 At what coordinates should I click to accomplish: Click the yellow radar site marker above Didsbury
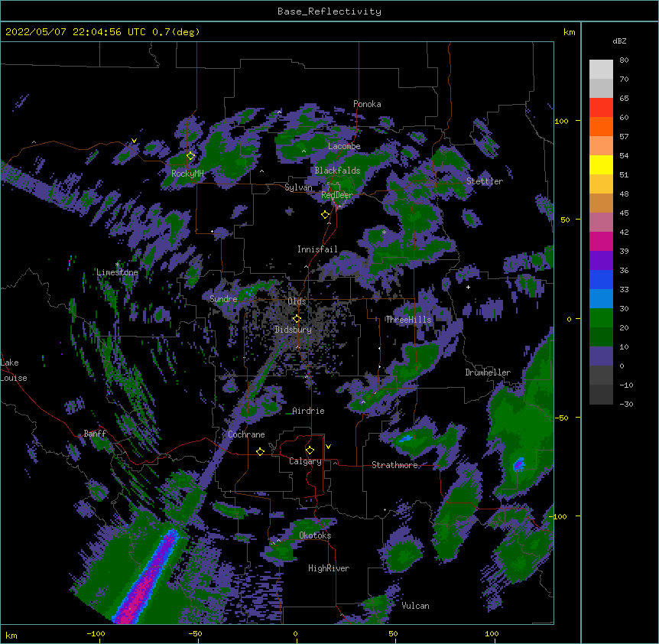point(297,319)
